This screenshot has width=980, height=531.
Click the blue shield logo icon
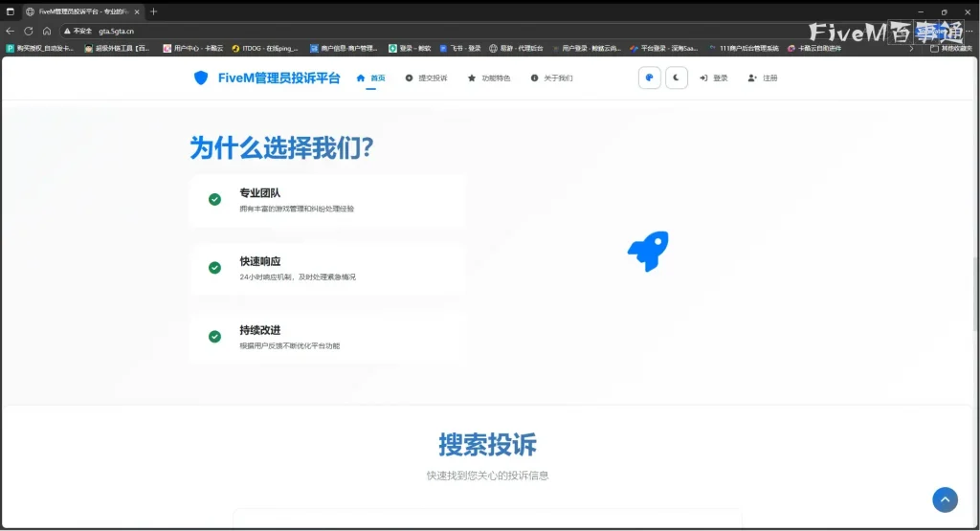(200, 78)
